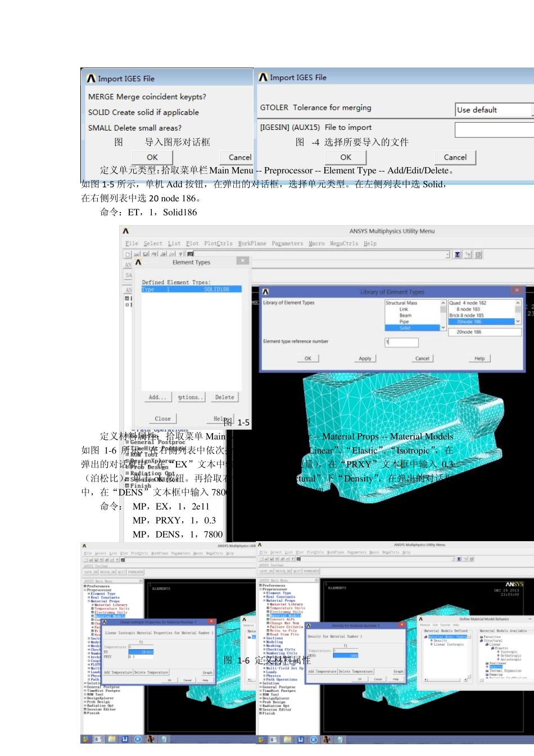
Task: Select Beam in element library list
Action: pos(405,316)
